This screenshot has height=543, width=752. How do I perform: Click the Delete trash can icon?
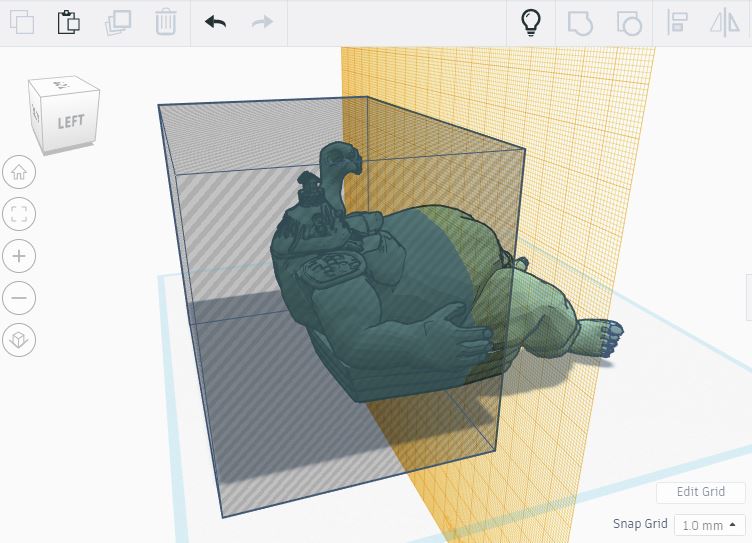tap(166, 23)
